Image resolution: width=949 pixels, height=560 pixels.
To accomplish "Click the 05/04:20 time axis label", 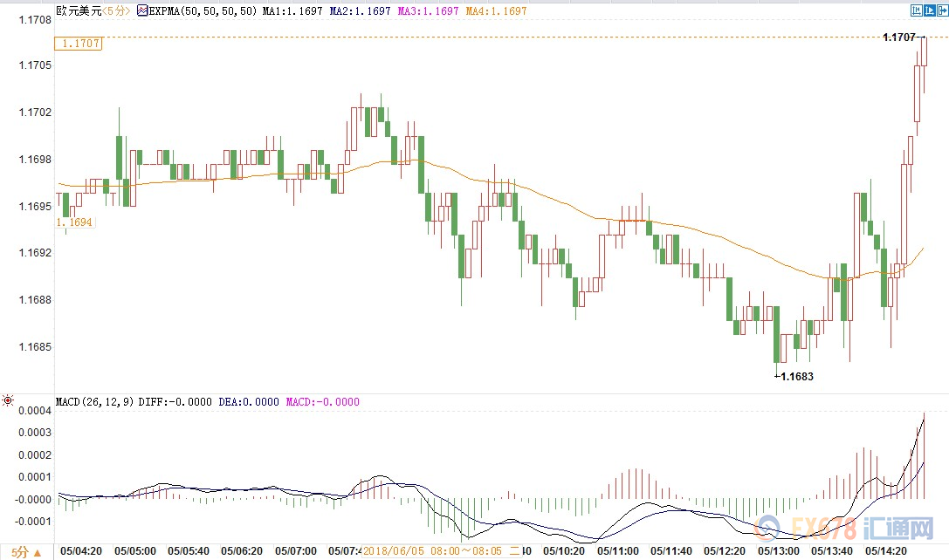I will [x=81, y=551].
